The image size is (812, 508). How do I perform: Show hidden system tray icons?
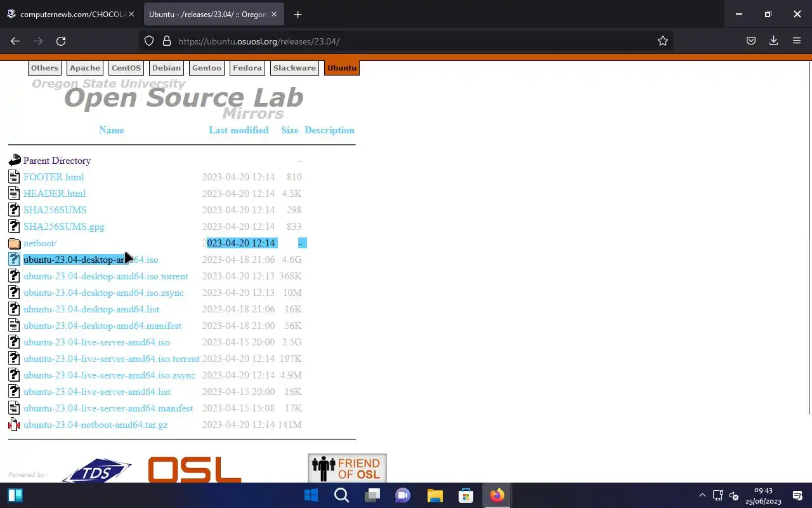[702, 495]
